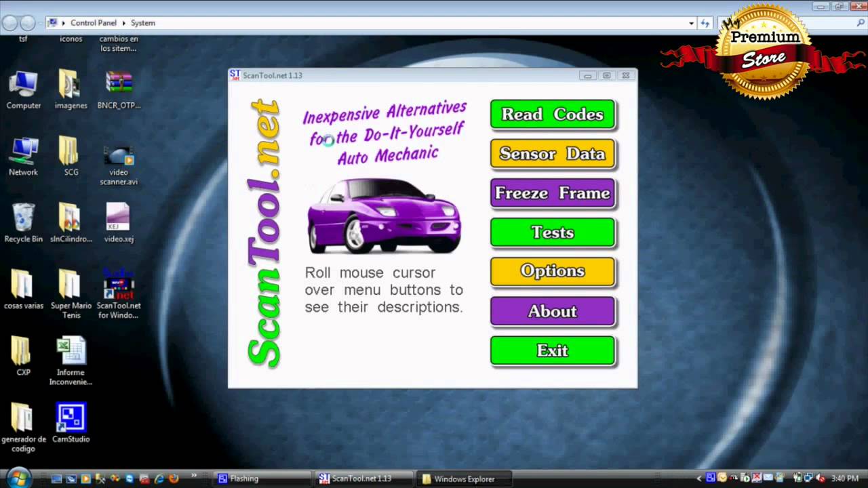This screenshot has width=868, height=488.
Task: Switch to Windows Explorer taskbar button
Action: click(463, 479)
